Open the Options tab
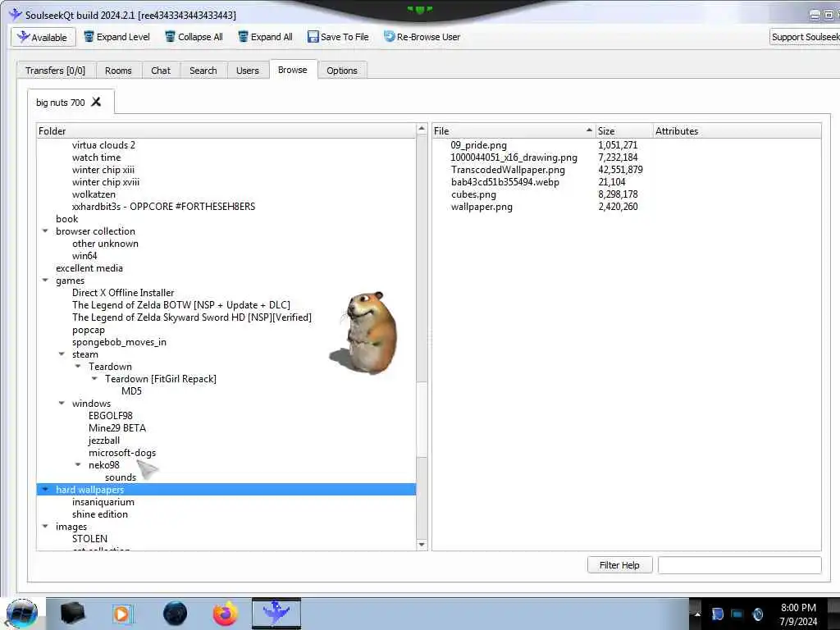The width and height of the screenshot is (840, 630). (342, 71)
